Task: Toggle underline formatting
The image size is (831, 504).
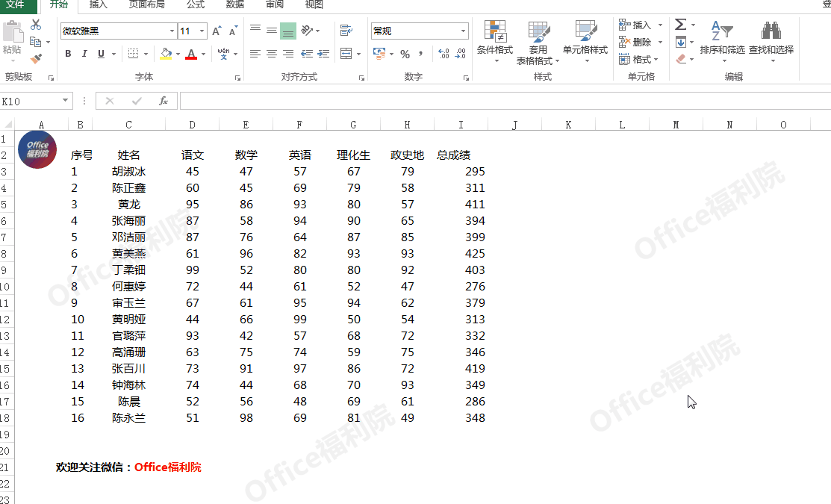Action: coord(101,54)
